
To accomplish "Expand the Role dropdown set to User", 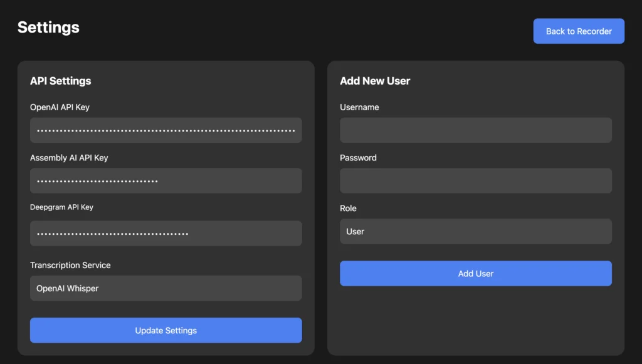I will tap(475, 231).
